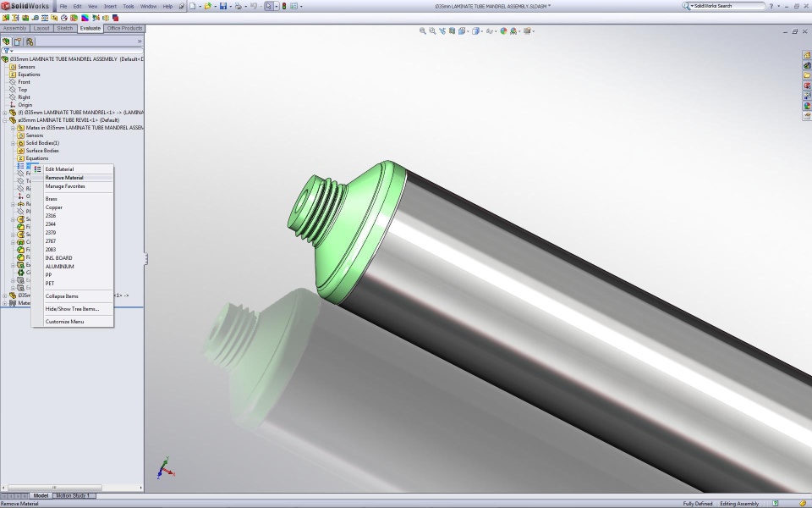Open the SolidWorks Resources home icon
This screenshot has height=508, width=812.
[807, 55]
